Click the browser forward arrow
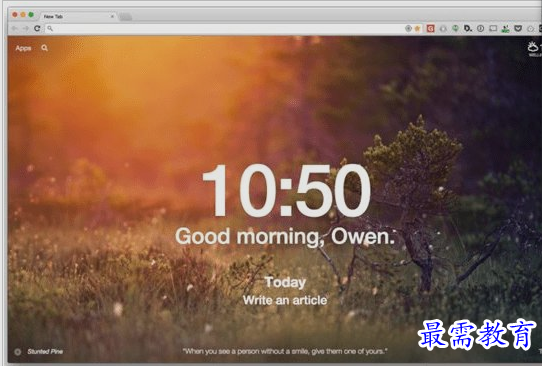The height and width of the screenshot is (366, 542). pos(26,28)
